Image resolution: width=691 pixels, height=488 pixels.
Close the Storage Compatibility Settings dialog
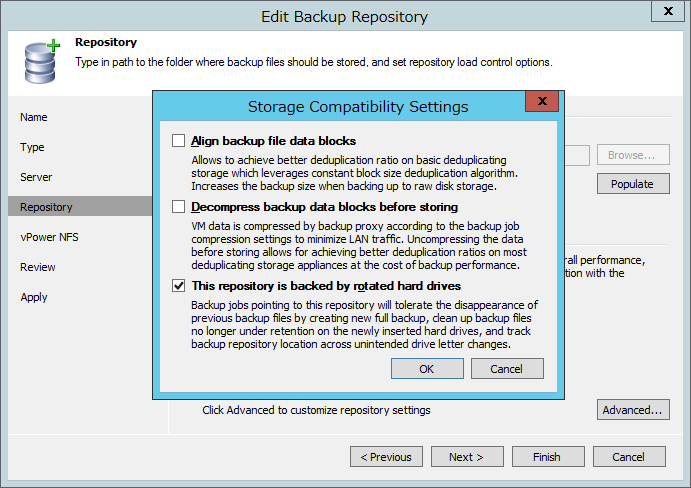point(542,101)
